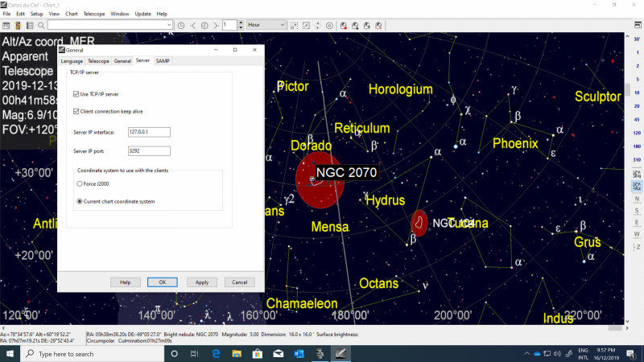This screenshot has width=644, height=362.
Task: Click the set time to now clock icon
Action: tap(181, 25)
